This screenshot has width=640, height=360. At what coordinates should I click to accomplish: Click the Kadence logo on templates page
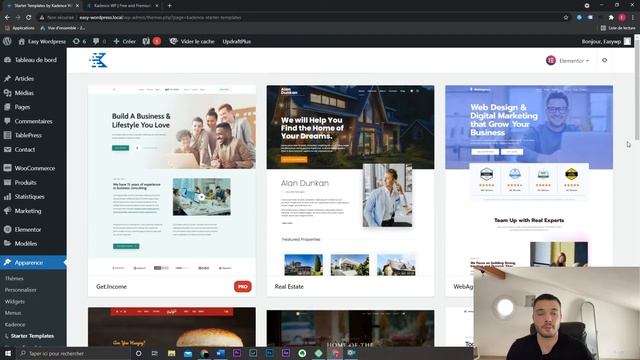point(98,60)
